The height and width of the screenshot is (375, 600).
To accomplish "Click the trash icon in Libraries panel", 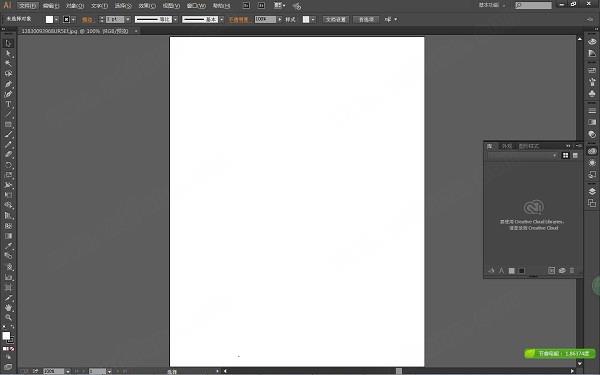I will coord(572,271).
